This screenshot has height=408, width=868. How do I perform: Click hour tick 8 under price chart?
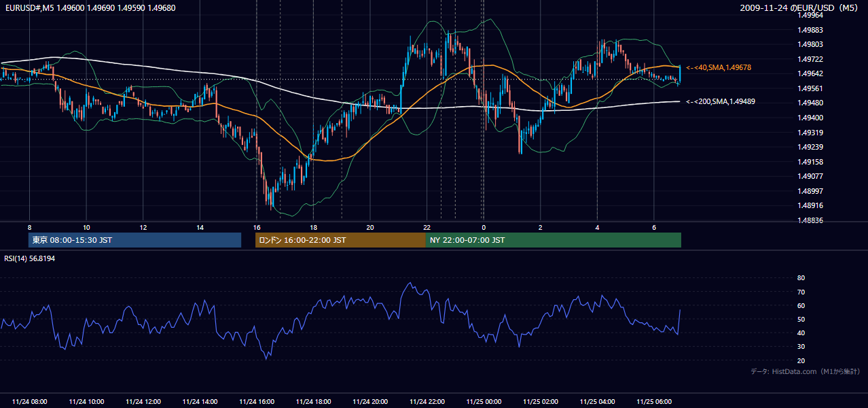coord(29,227)
